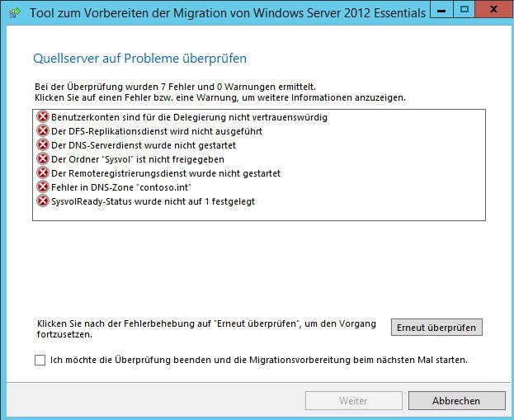Click error icon next to DNS-Zone contoso.int
This screenshot has width=514, height=420.
click(43, 187)
